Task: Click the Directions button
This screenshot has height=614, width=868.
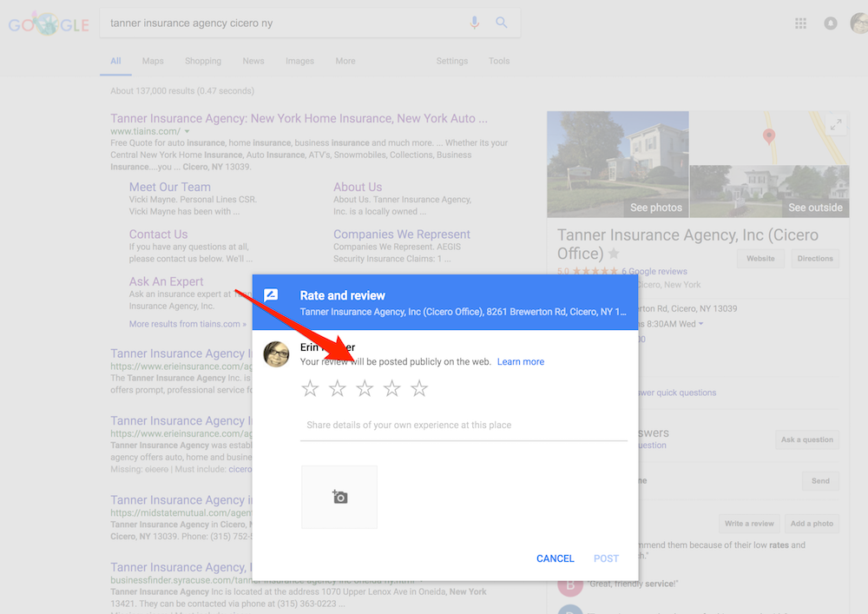Action: tap(815, 259)
